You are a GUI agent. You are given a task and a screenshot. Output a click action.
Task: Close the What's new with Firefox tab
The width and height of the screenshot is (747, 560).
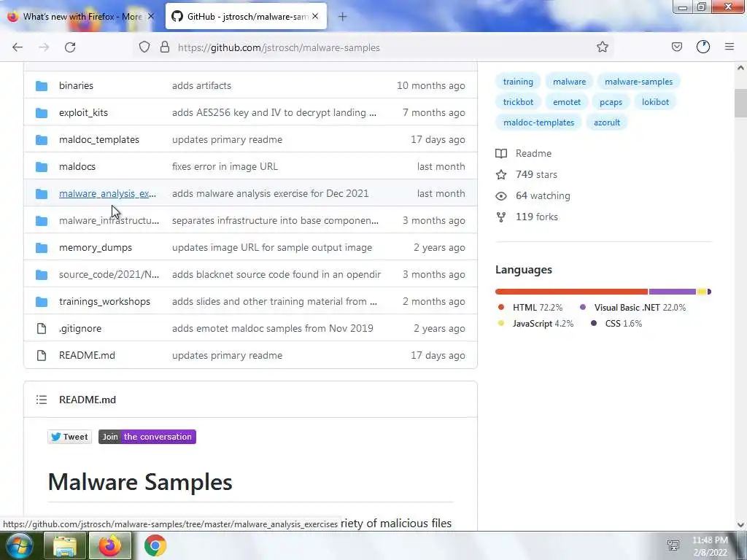coord(150,16)
